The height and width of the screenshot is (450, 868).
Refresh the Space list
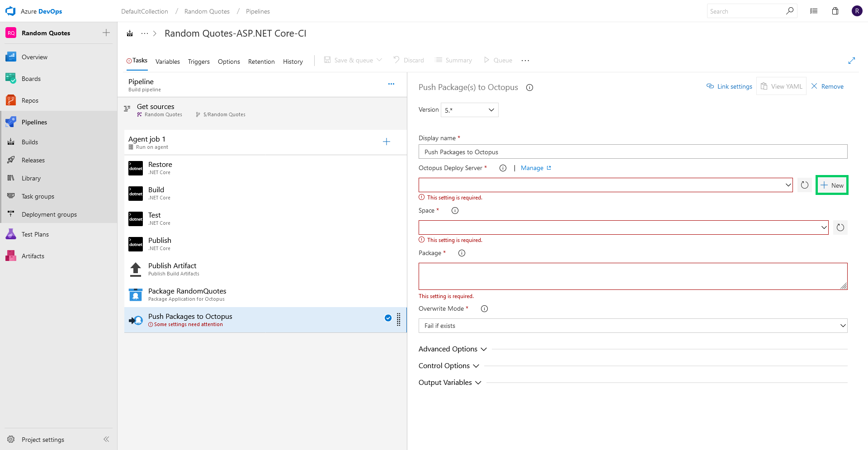pos(840,227)
